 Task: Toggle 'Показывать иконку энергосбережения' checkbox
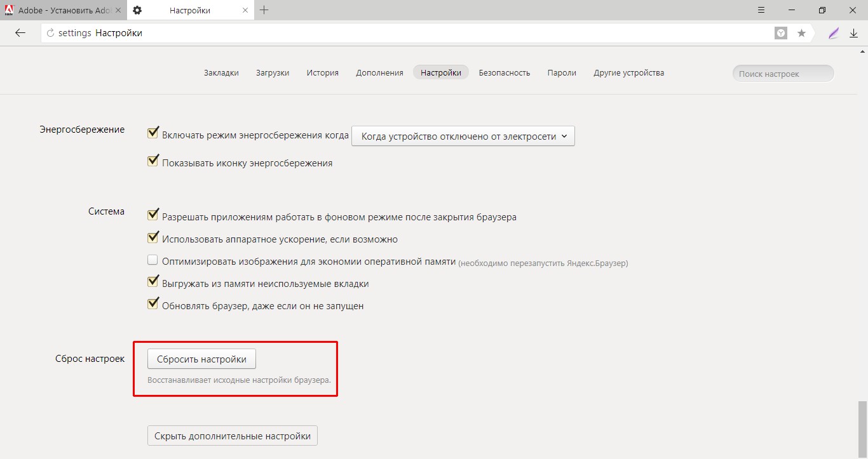click(153, 161)
